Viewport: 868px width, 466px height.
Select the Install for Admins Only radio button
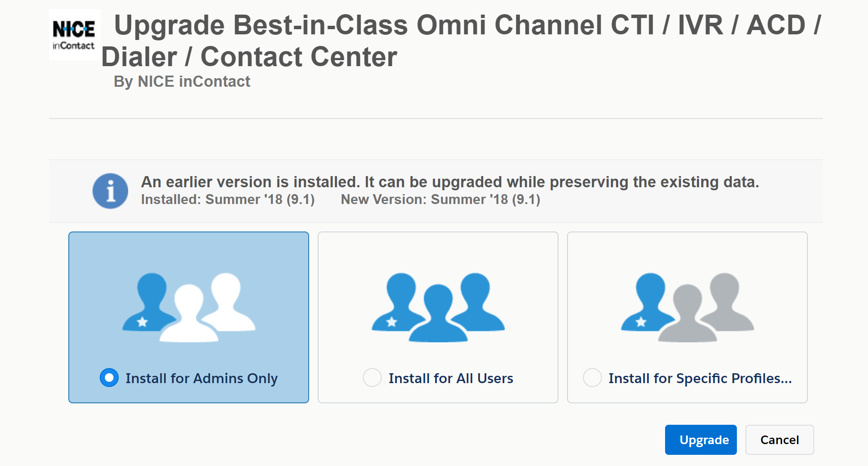(109, 378)
